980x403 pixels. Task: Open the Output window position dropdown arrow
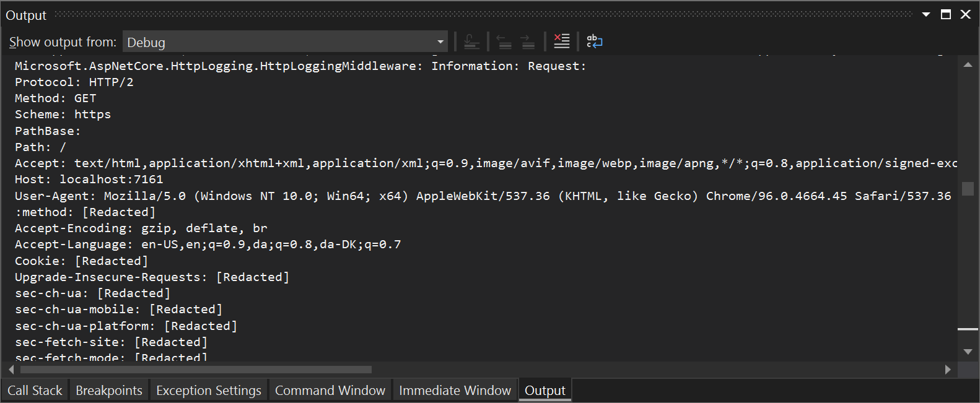[x=926, y=15]
